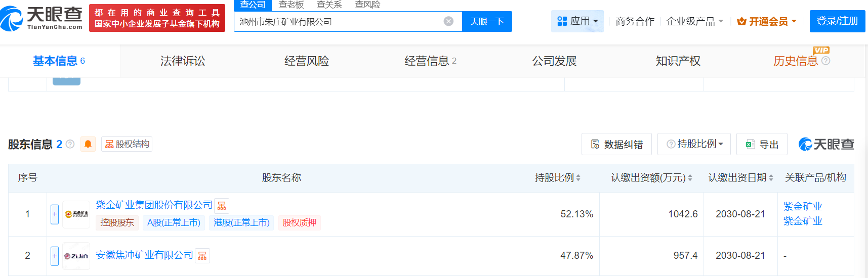
Task: Select the 知识产权 tab
Action: pos(678,61)
